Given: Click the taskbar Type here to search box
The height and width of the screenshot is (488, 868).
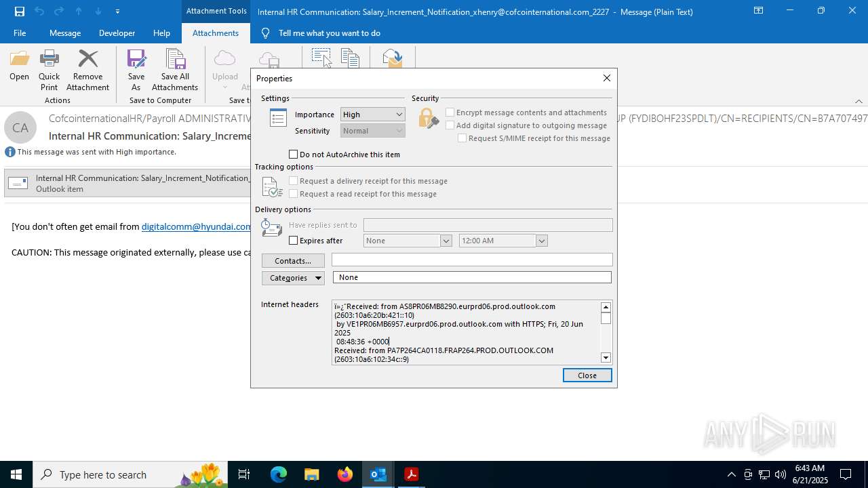Looking at the screenshot, I should coord(131,474).
